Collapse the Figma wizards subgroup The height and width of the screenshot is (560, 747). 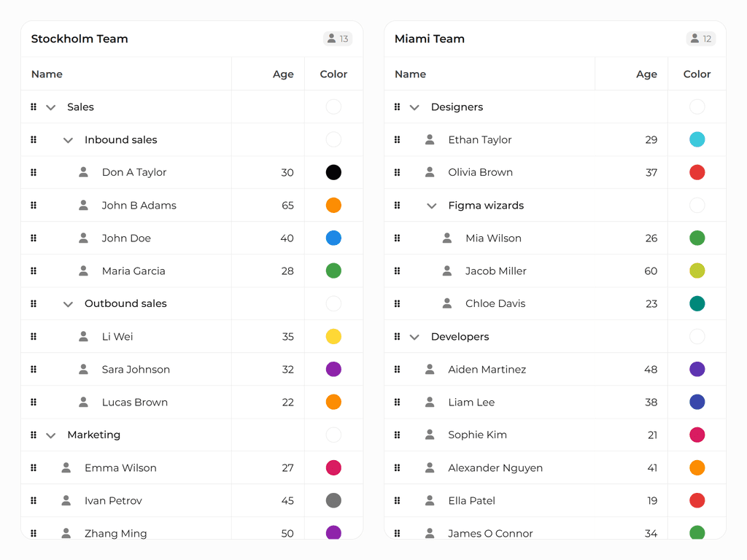tap(432, 206)
